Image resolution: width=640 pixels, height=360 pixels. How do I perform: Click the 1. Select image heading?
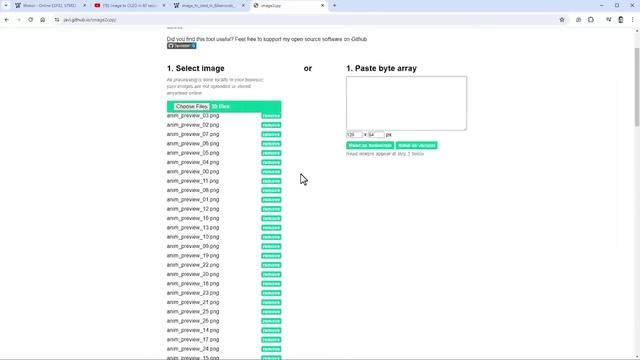tap(196, 69)
